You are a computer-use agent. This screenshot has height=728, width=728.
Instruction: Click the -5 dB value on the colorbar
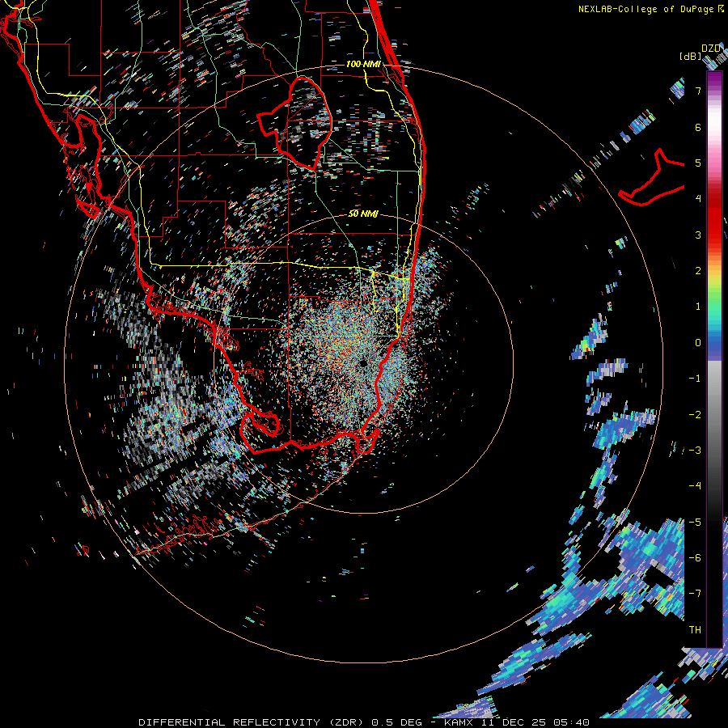click(x=695, y=523)
